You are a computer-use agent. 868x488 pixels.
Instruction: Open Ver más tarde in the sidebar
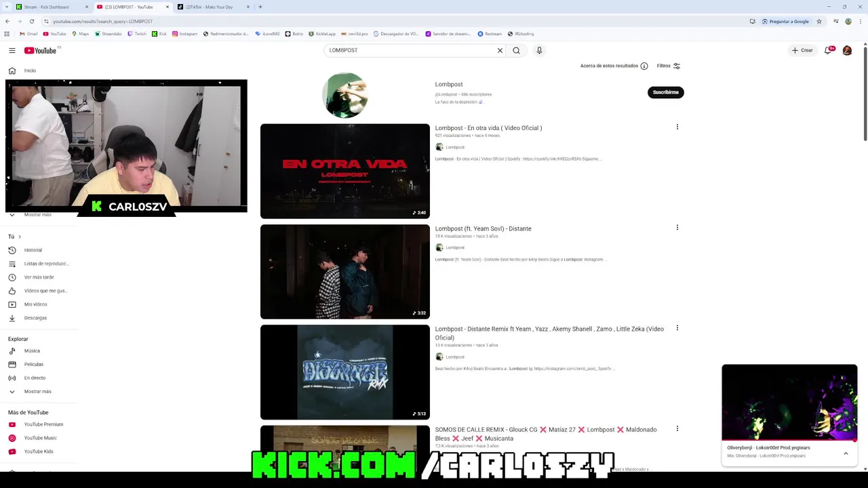[39, 277]
